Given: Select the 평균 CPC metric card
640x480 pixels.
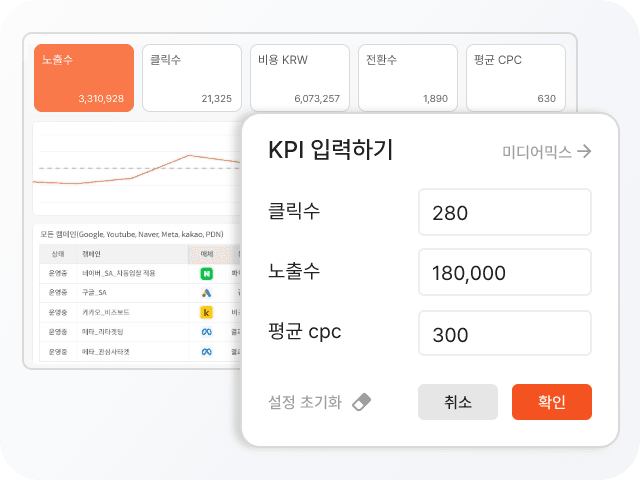Looking at the screenshot, I should tap(516, 78).
